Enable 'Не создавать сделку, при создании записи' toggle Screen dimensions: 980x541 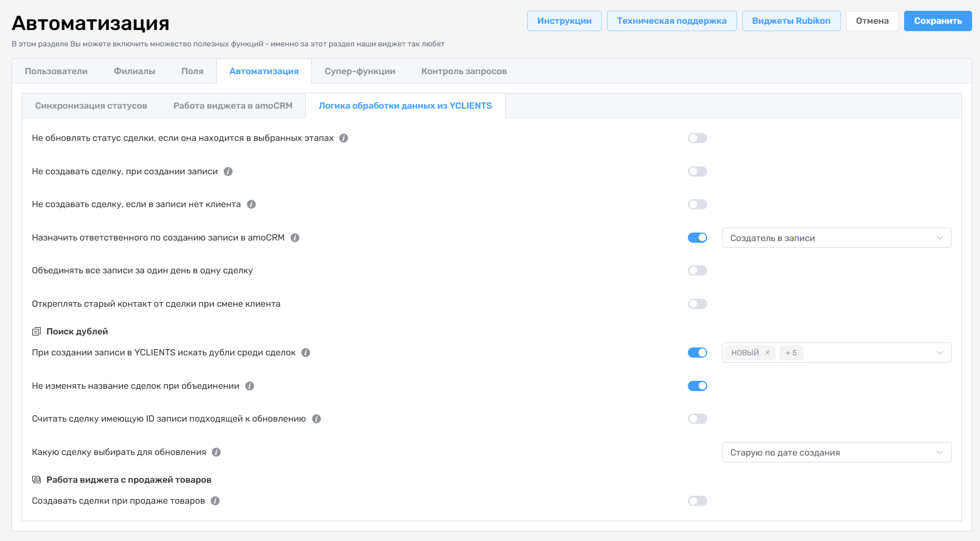click(697, 171)
